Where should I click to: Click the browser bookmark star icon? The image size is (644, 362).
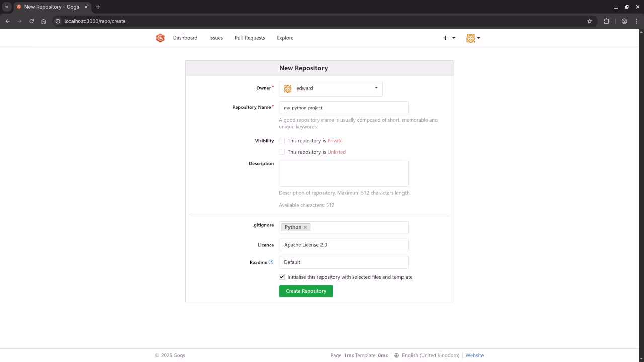point(590,21)
